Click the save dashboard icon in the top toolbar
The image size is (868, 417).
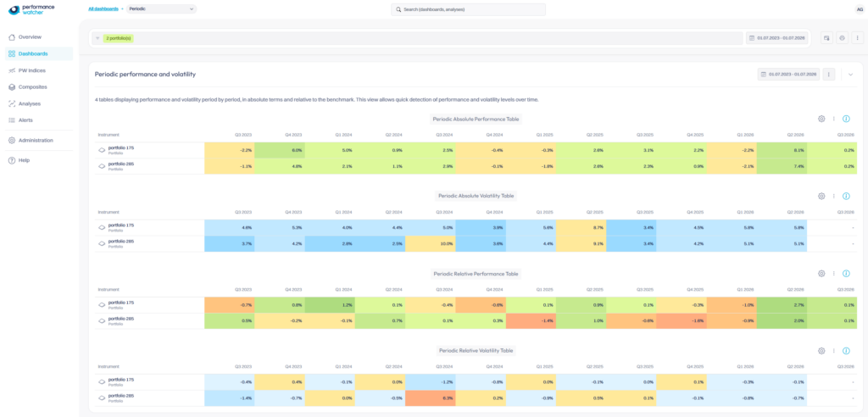pyautogui.click(x=826, y=38)
